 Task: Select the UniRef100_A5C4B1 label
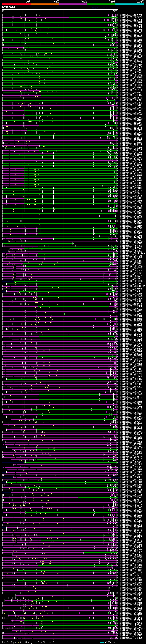131,103
